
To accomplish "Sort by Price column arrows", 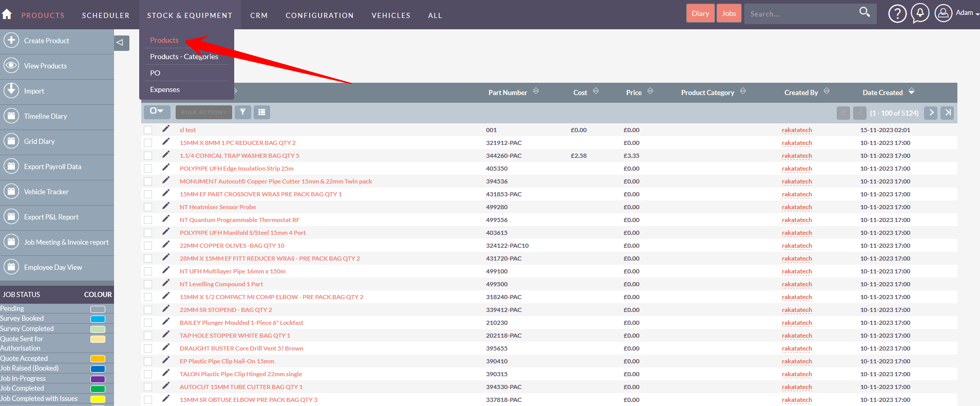I will point(650,91).
